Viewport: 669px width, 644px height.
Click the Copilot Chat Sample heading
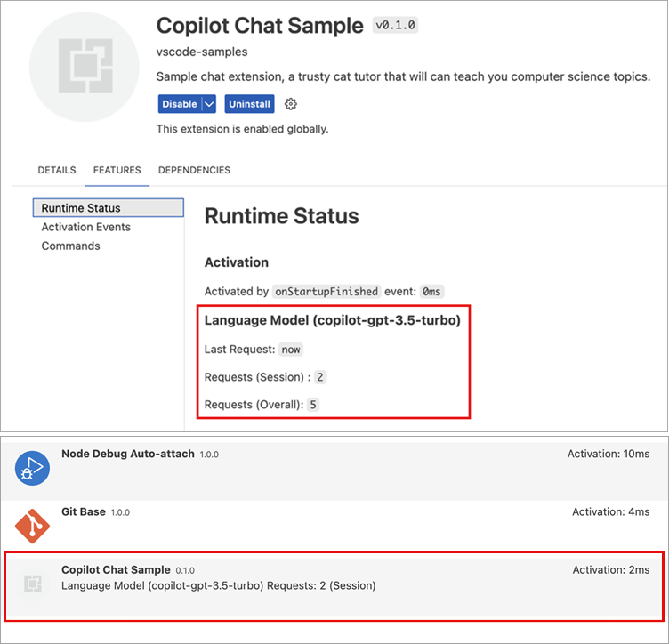click(x=260, y=26)
